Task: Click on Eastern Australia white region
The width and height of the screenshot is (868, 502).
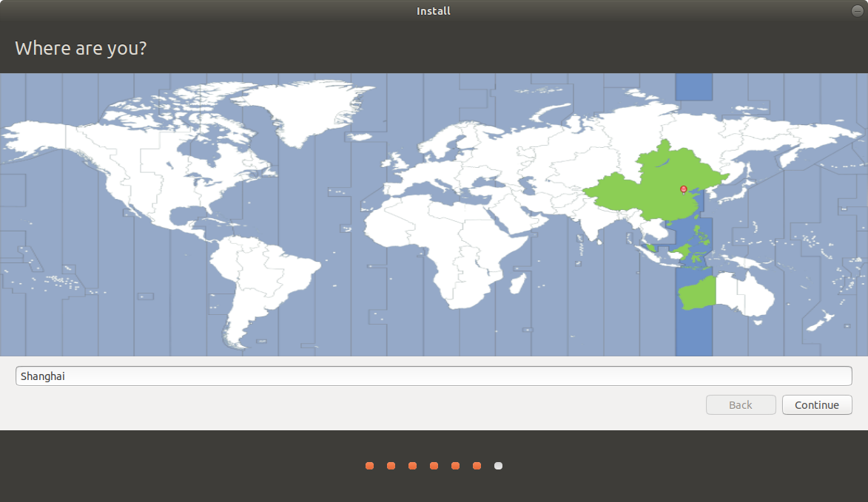Action: (x=744, y=294)
